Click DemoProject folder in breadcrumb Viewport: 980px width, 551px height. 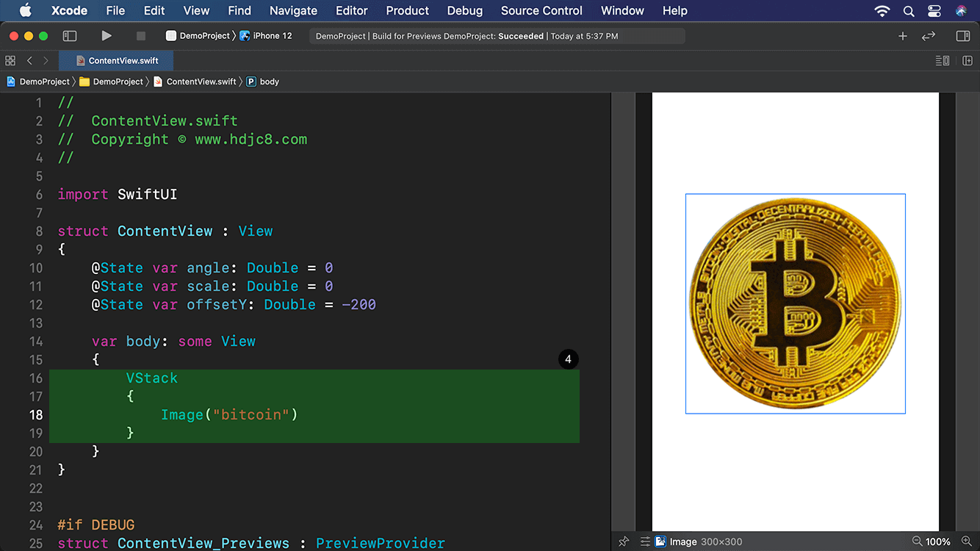click(111, 82)
